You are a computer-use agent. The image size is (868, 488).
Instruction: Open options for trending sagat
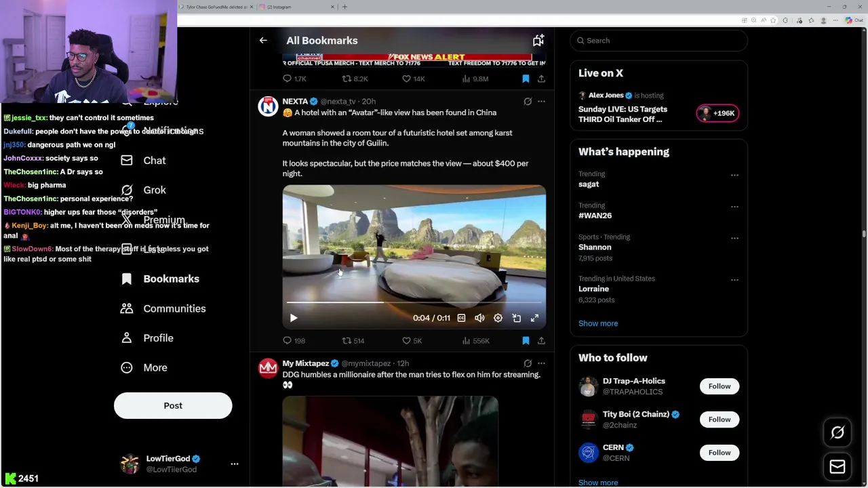tap(734, 176)
